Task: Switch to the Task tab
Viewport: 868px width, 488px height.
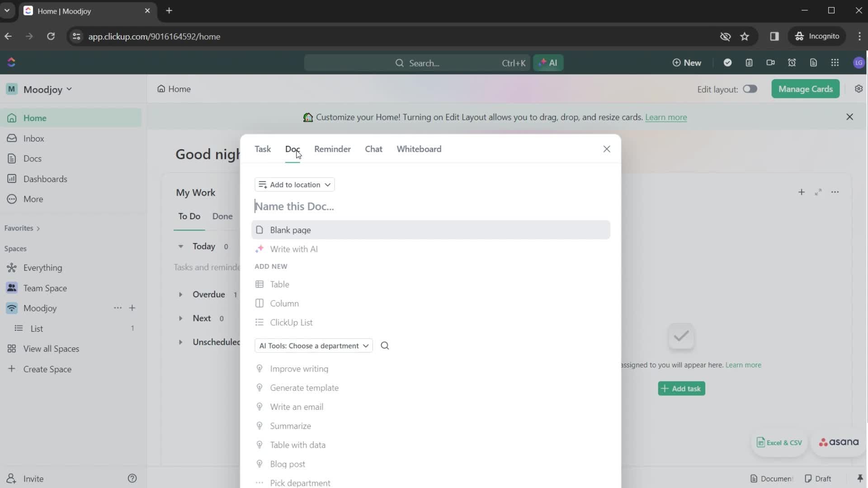Action: 263,149
